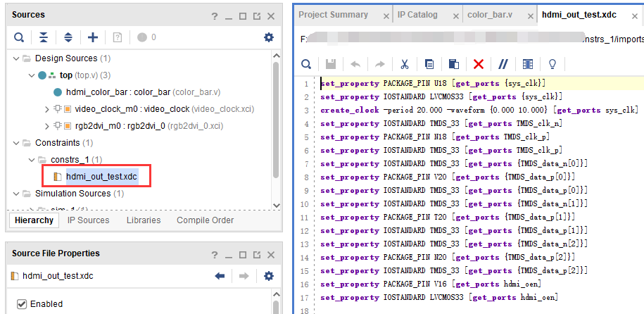Screen dimensions: 644x314
Task: Click the cut scissors icon in the editor
Action: (405, 64)
